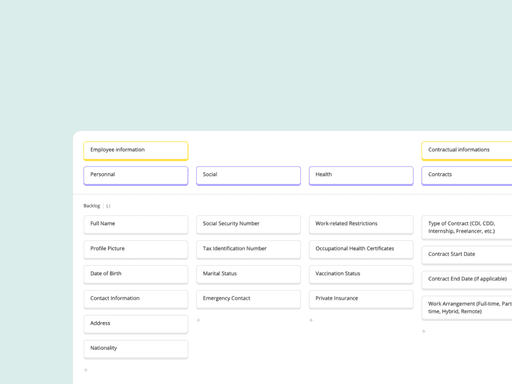Add a card under Work Arrangement using plus

(424, 331)
